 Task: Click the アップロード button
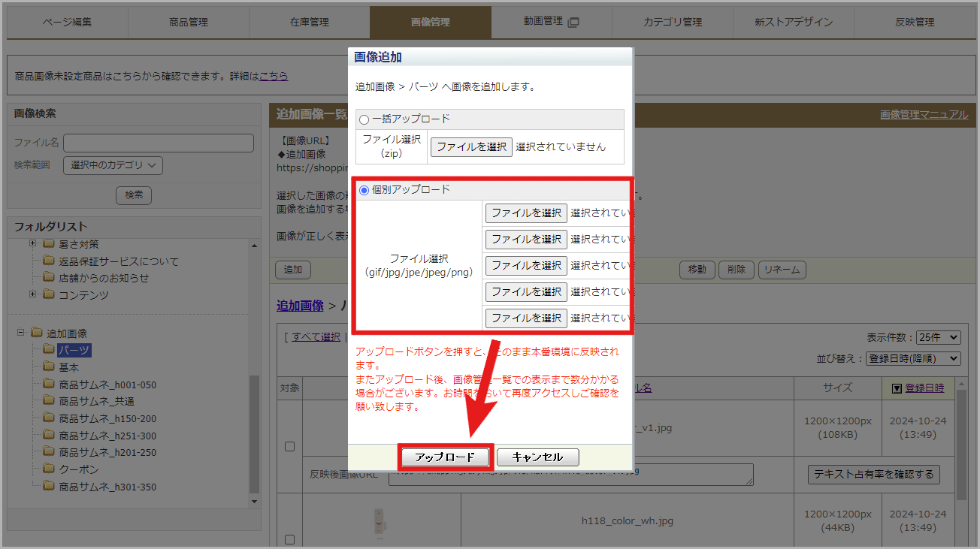(445, 457)
